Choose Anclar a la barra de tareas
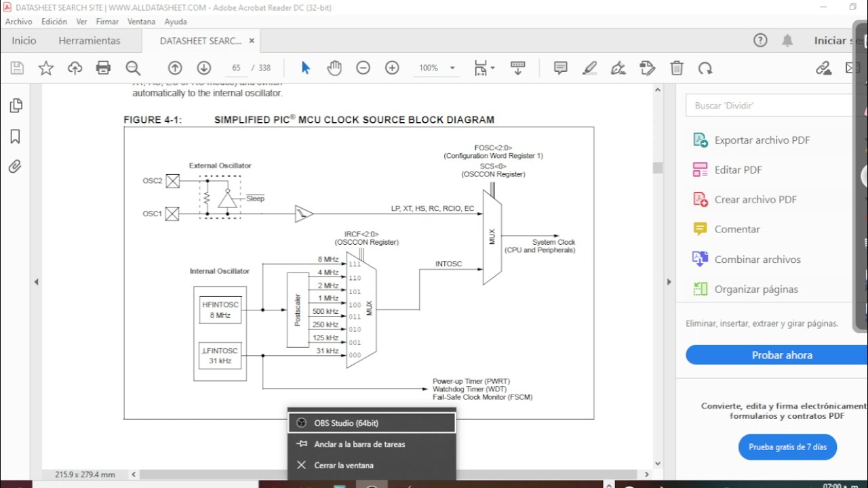The image size is (868, 488). pyautogui.click(x=371, y=445)
